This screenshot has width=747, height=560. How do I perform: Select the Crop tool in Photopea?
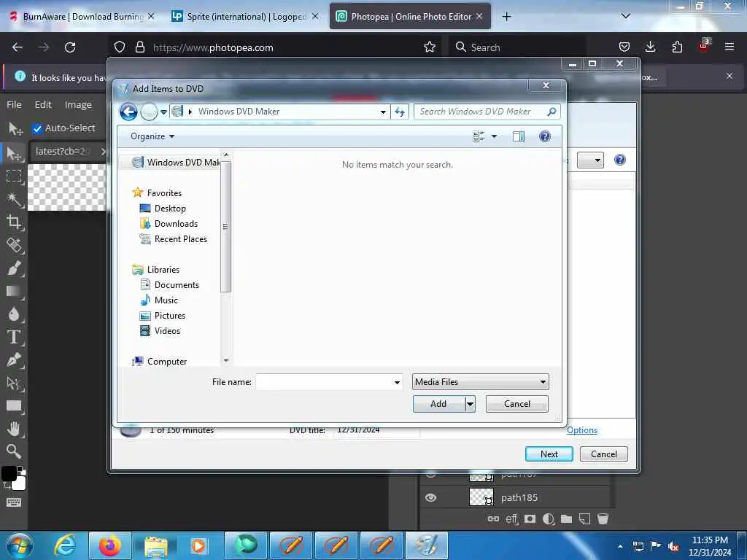14,222
